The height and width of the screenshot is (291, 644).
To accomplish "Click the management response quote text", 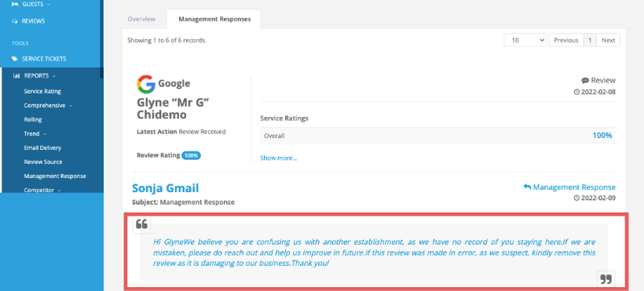I will (x=374, y=253).
